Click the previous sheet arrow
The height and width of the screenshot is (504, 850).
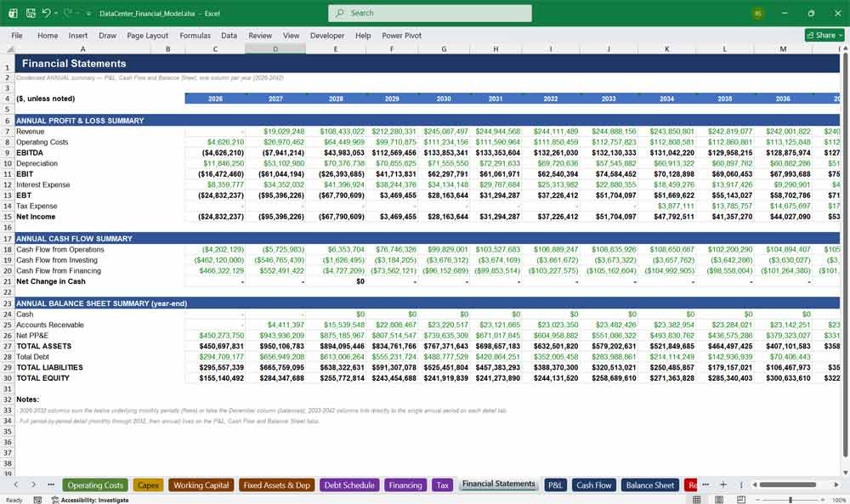(16, 484)
